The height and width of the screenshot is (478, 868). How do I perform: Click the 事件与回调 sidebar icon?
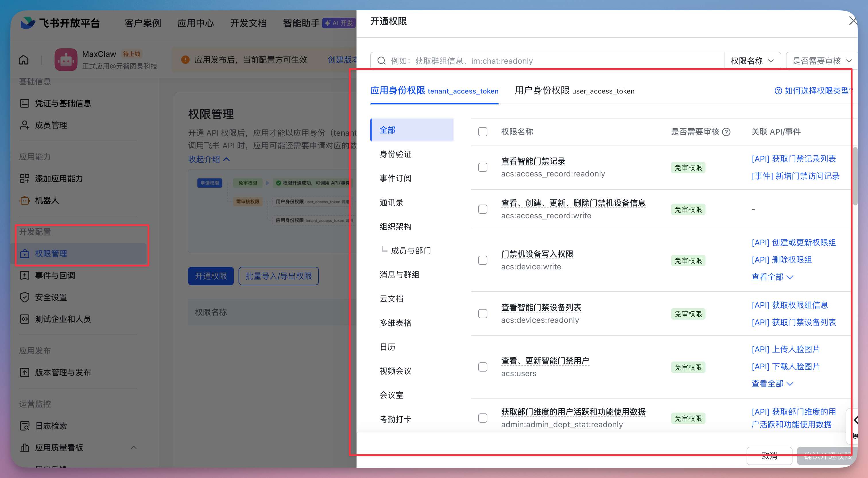(x=25, y=275)
